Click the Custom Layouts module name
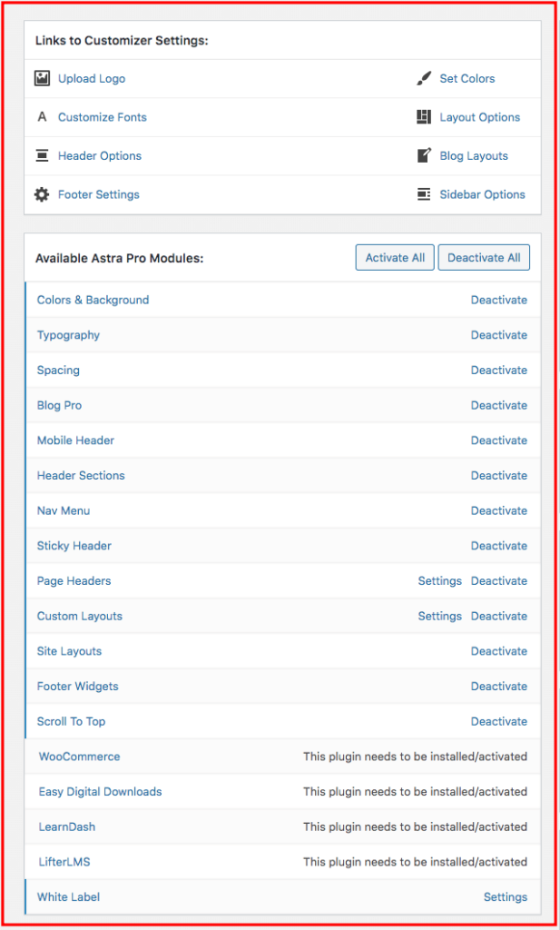The width and height of the screenshot is (560, 930). tap(79, 616)
